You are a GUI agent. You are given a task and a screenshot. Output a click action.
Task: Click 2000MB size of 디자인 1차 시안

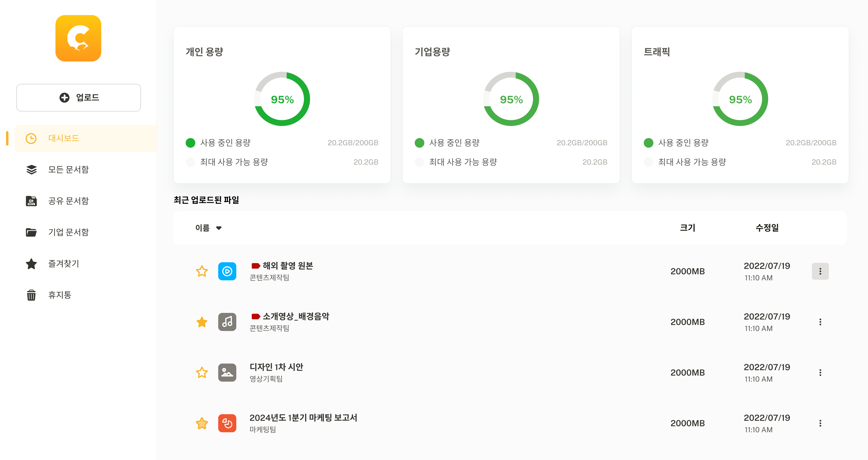tap(687, 373)
